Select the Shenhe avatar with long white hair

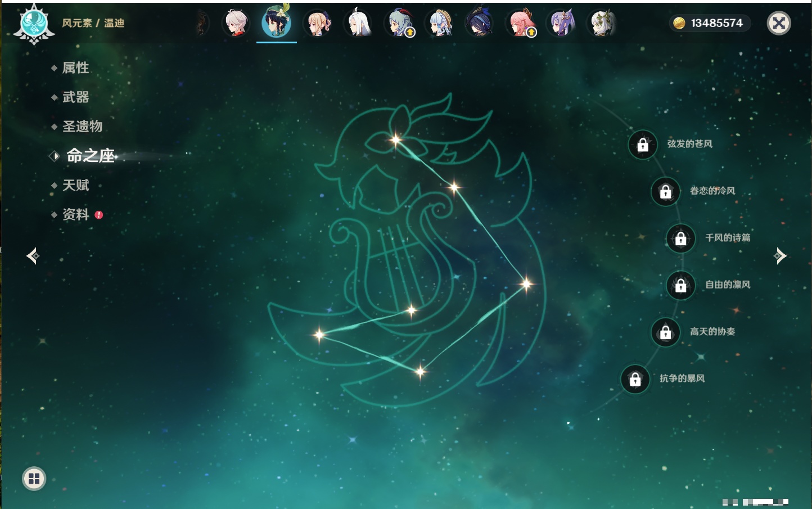coord(358,23)
